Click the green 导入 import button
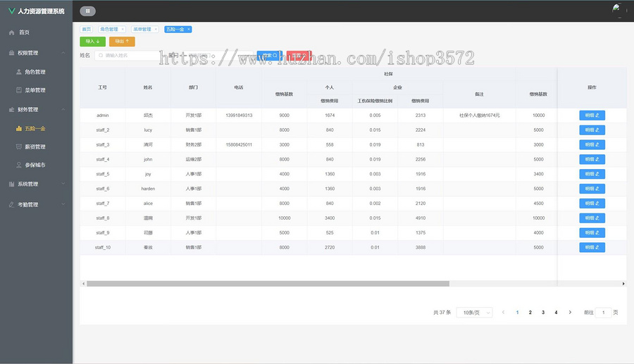The image size is (634, 364). click(92, 42)
